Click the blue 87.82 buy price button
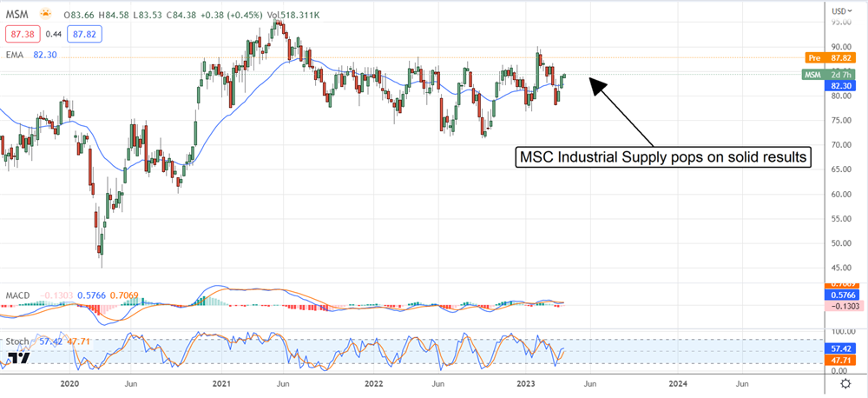 click(84, 35)
